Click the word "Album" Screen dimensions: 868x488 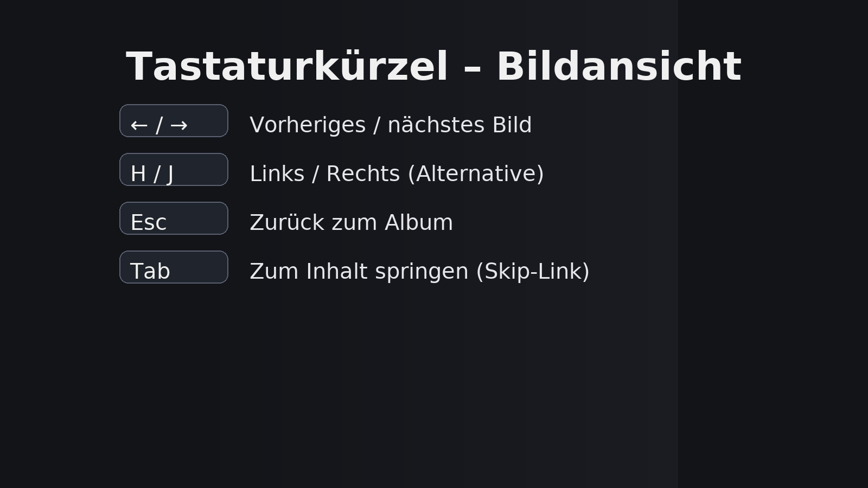[418, 223]
